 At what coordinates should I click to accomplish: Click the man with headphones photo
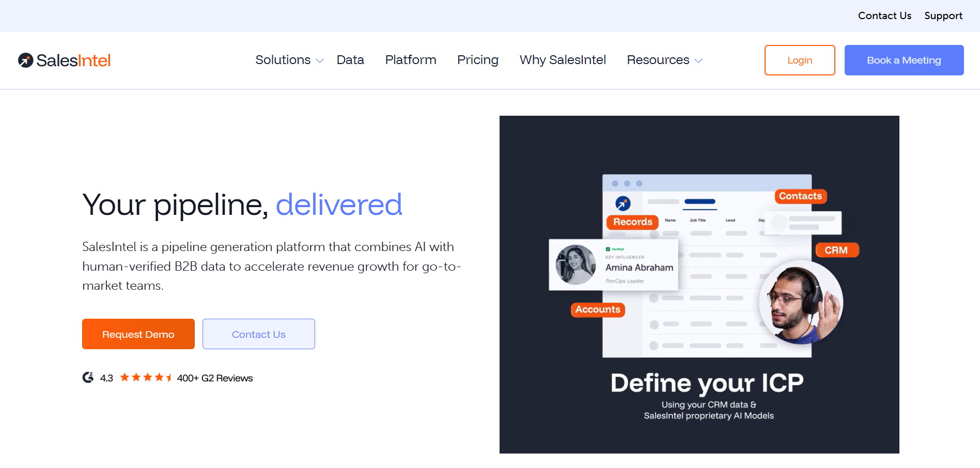point(801,302)
